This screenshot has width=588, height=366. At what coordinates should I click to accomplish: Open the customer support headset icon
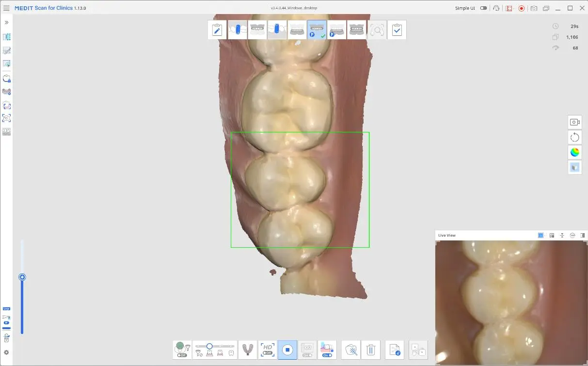(x=496, y=8)
